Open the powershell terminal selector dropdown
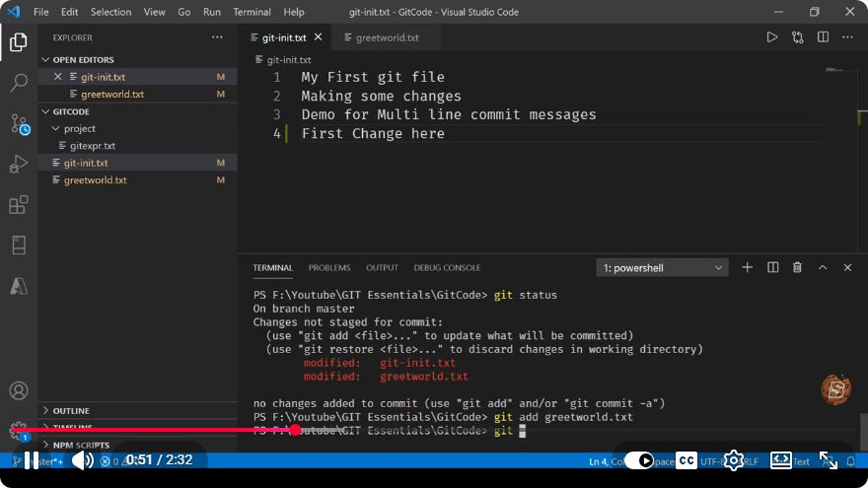This screenshot has height=488, width=868. pyautogui.click(x=662, y=268)
